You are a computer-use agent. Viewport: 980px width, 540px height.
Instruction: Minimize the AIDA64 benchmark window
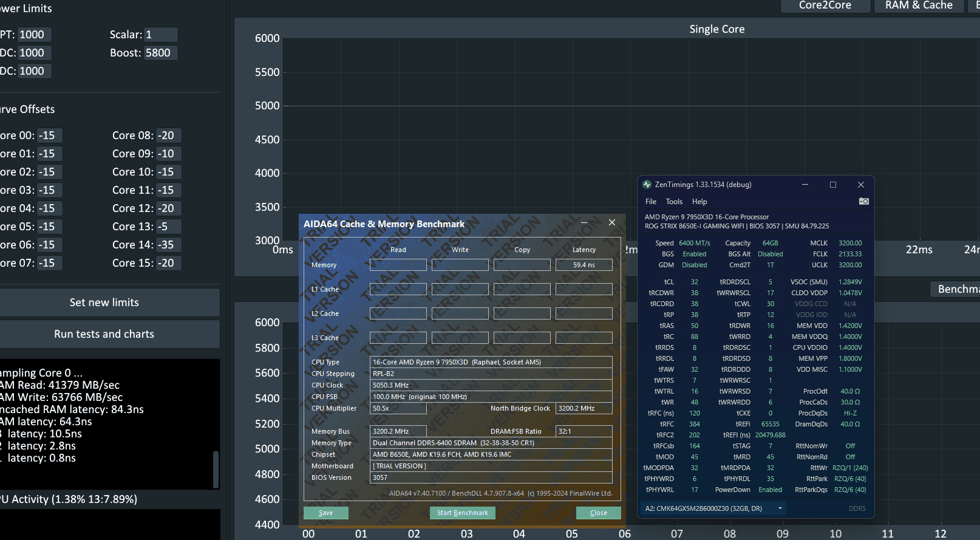[584, 223]
